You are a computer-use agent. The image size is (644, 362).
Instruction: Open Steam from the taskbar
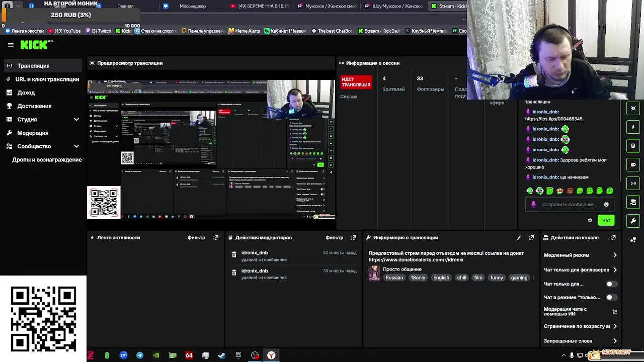coord(222,355)
